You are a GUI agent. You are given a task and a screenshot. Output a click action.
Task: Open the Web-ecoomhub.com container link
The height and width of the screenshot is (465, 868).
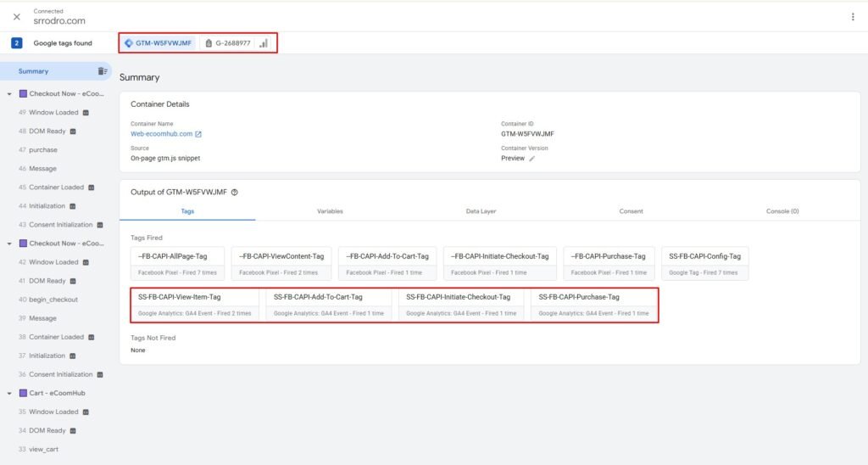click(166, 133)
